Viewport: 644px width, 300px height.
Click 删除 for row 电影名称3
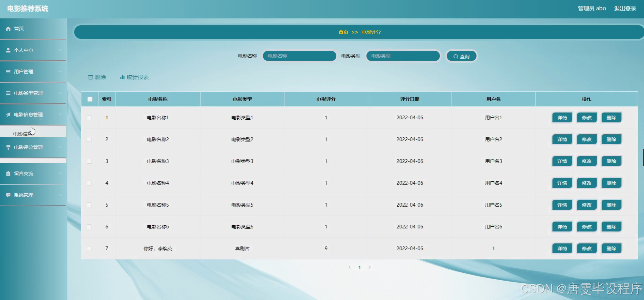click(x=611, y=161)
